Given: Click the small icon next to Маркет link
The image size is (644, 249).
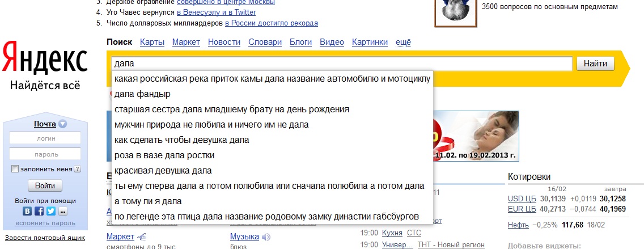Looking at the screenshot, I should [x=141, y=237].
